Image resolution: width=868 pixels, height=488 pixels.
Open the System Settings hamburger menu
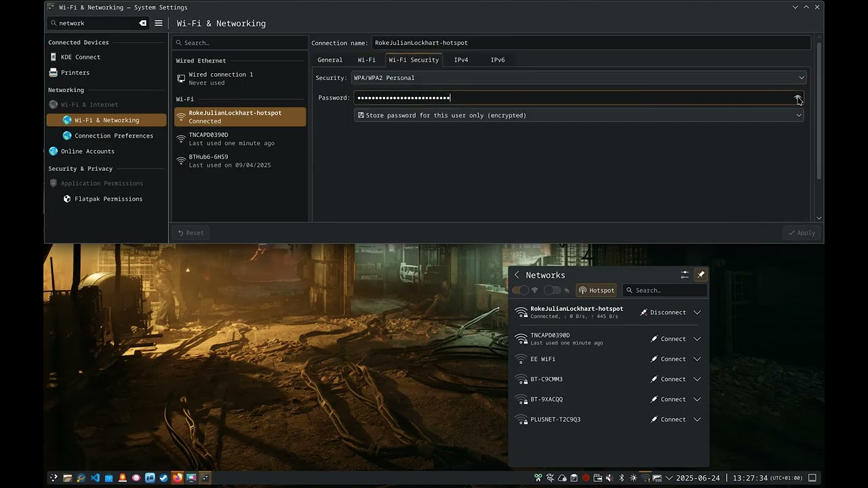[159, 23]
